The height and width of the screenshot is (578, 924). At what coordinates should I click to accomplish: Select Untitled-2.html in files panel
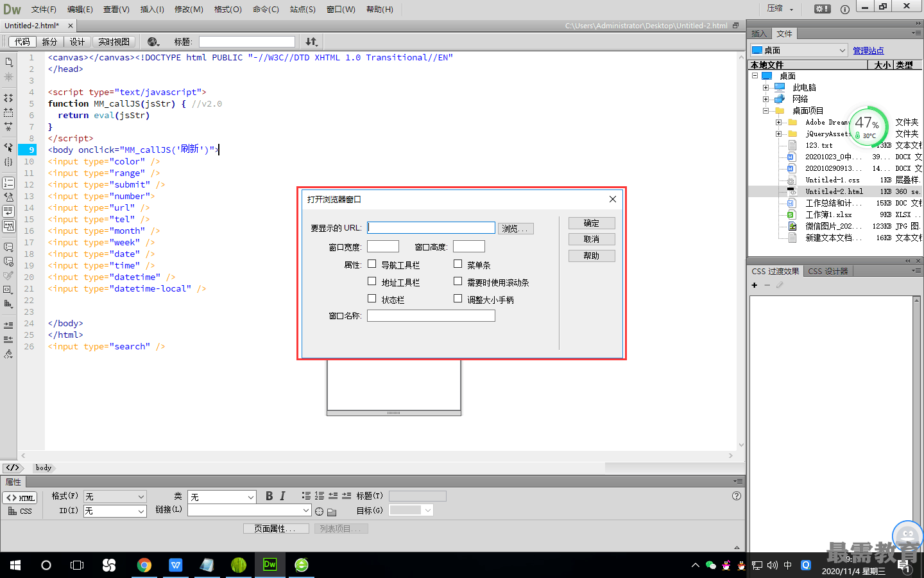tap(835, 191)
